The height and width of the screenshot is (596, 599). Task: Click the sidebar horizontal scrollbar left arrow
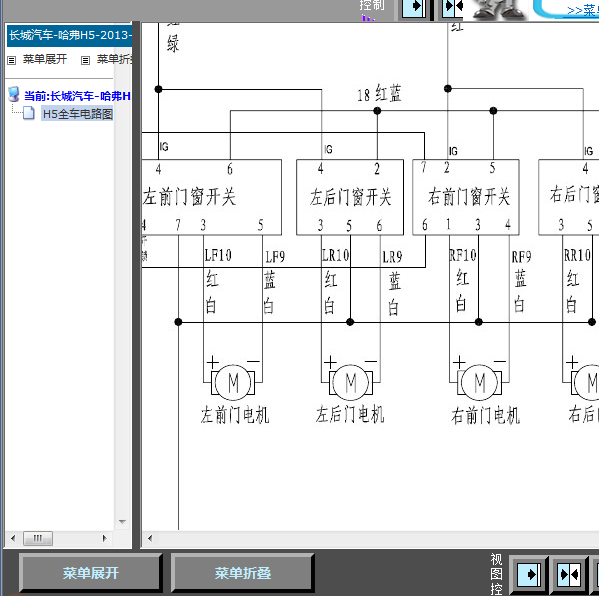point(13,538)
